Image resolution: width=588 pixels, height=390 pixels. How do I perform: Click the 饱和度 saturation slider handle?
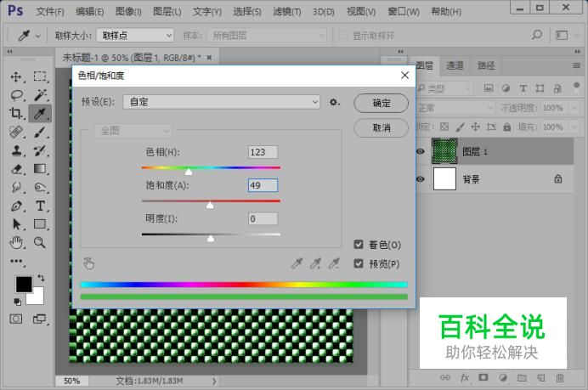click(210, 205)
